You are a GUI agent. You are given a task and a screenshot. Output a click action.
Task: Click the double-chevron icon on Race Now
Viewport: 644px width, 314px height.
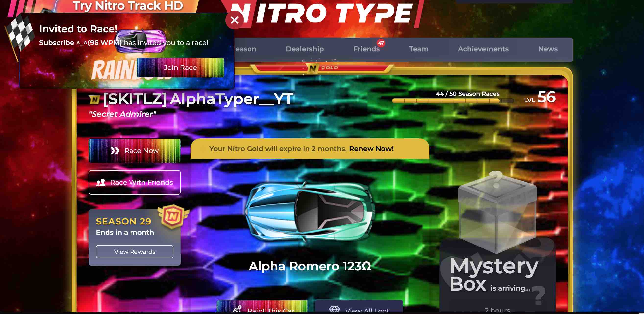tap(116, 150)
